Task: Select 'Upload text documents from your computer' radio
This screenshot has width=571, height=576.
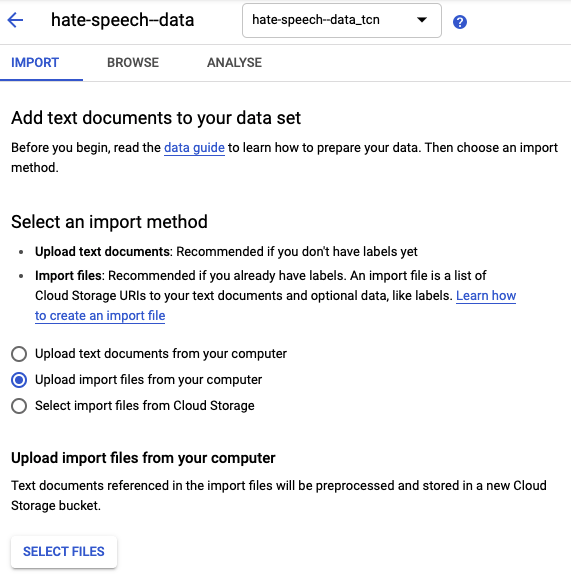Action: pyautogui.click(x=19, y=354)
